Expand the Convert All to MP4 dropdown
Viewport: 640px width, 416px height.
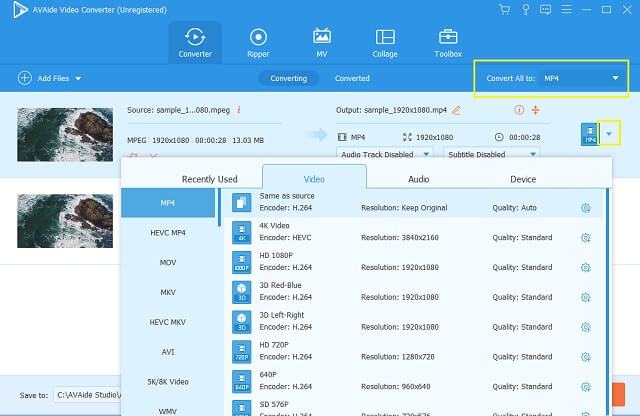(x=582, y=78)
